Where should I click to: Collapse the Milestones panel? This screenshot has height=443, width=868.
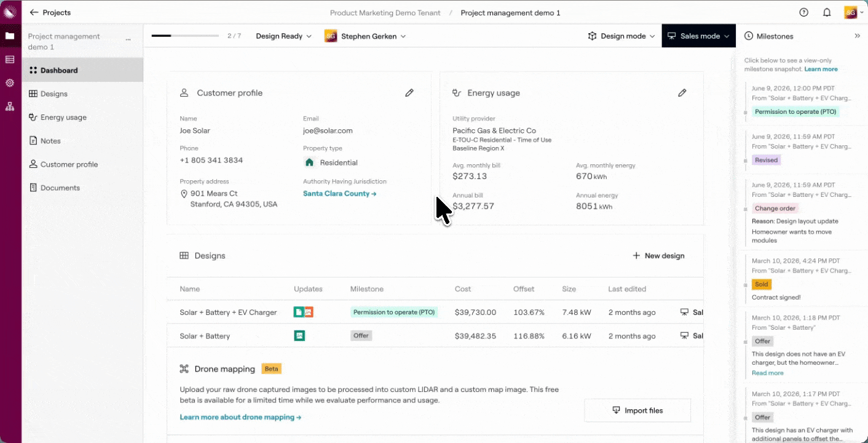tap(858, 36)
